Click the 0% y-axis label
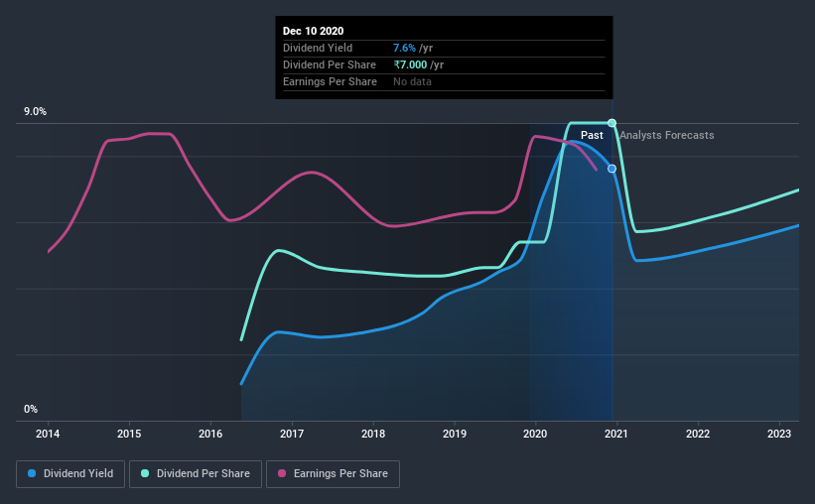 (31, 410)
